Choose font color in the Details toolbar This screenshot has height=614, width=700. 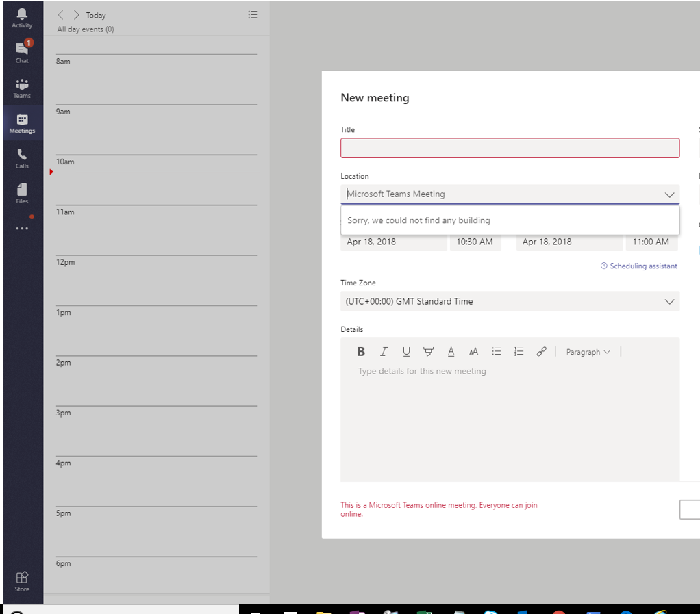coord(451,352)
